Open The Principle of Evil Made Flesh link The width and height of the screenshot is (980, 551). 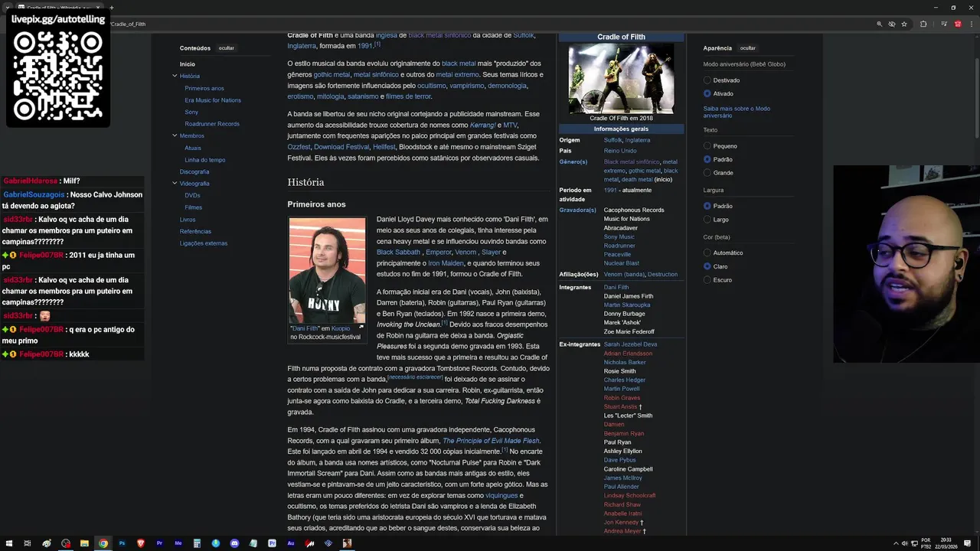coord(491,441)
